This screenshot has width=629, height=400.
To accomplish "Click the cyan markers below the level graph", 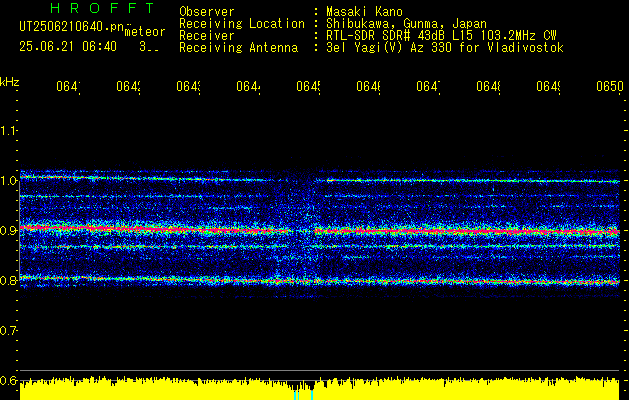I will [x=303, y=395].
